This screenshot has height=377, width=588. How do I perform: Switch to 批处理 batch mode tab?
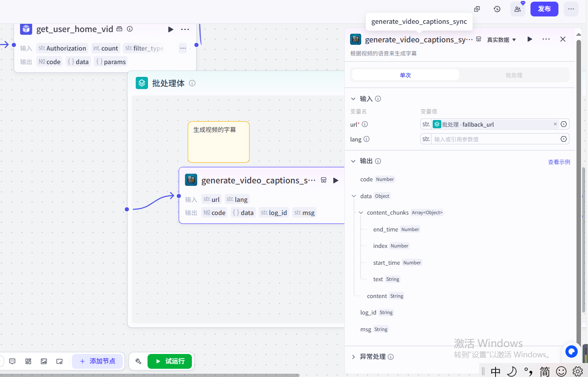coord(514,75)
